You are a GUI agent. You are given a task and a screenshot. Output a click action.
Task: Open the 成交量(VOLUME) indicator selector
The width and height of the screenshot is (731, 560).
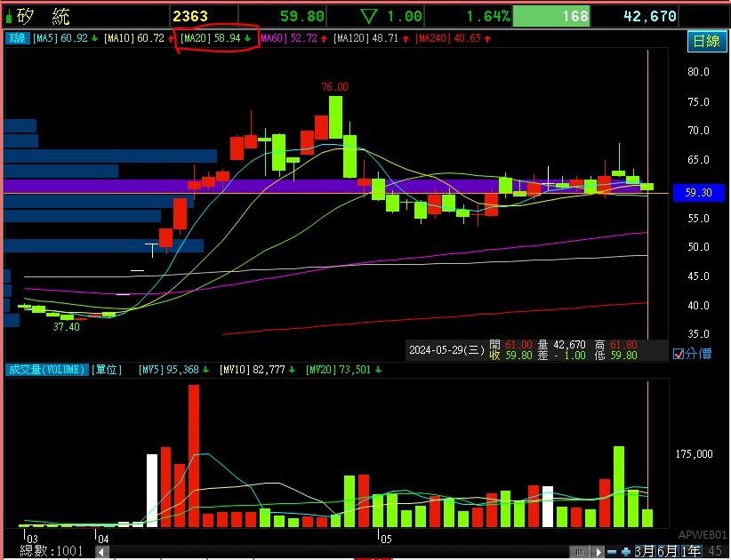46,370
